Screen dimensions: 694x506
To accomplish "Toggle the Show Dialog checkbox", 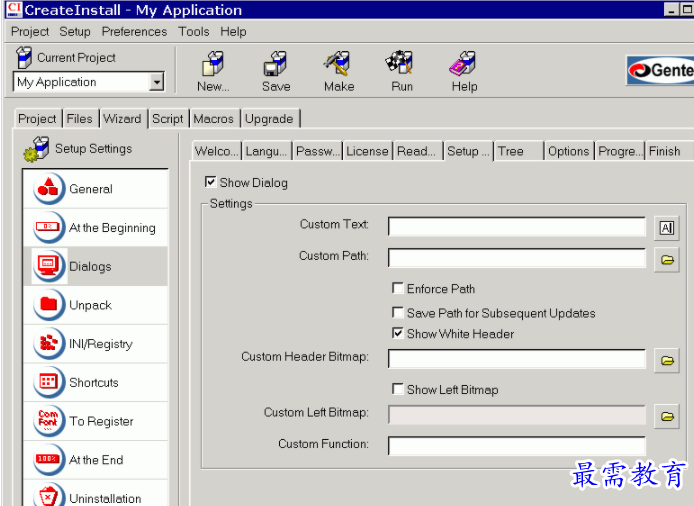I will coord(210,182).
